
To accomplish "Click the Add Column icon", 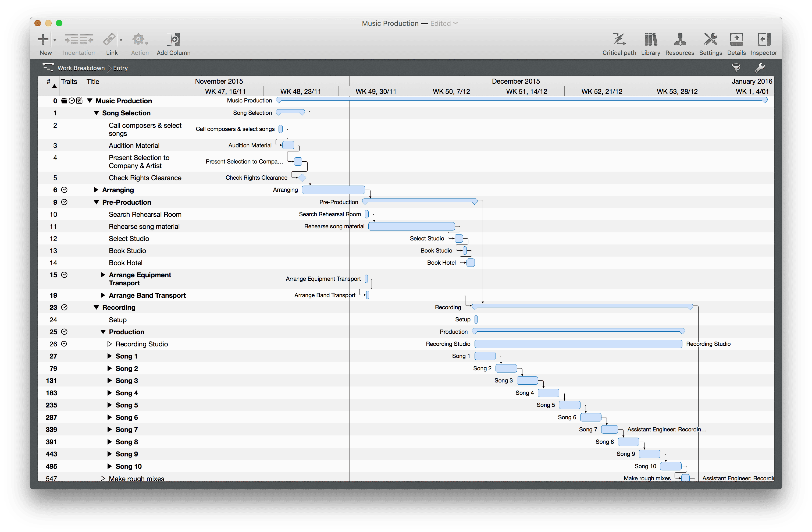I will tap(174, 40).
